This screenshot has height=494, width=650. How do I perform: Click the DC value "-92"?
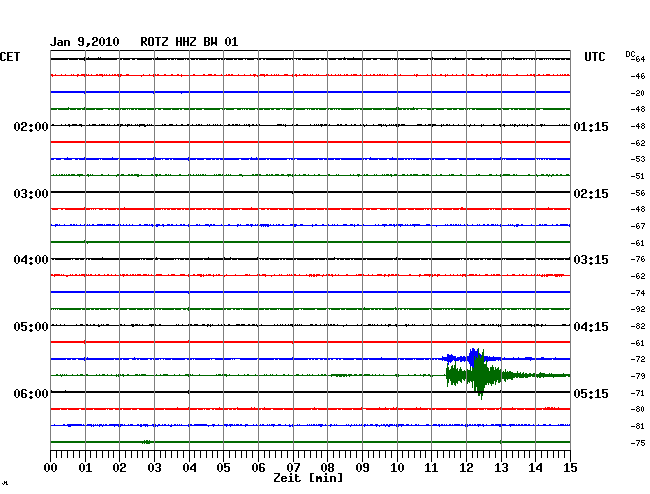pos(638,309)
